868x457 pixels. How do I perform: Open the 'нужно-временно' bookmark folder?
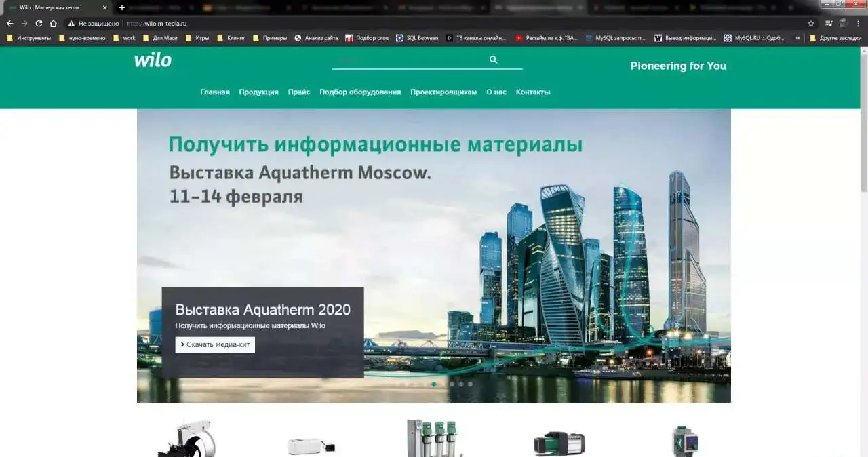click(x=82, y=38)
